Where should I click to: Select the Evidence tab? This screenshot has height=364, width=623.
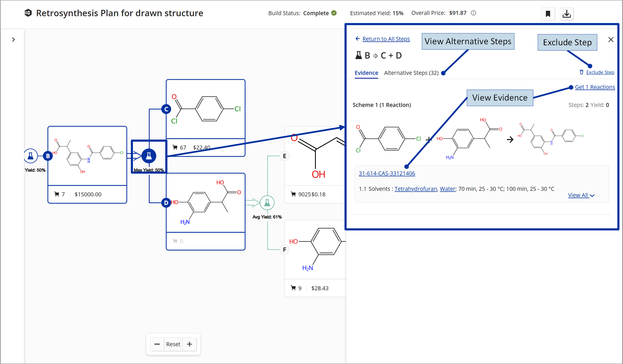click(366, 73)
